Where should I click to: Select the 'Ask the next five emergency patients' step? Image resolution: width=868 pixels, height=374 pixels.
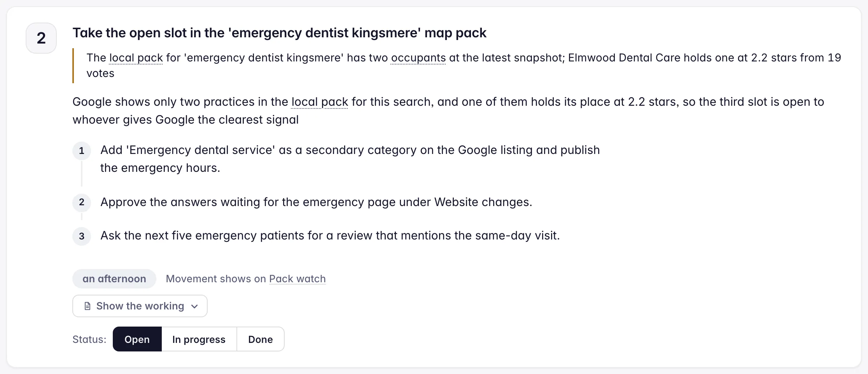[x=330, y=236]
